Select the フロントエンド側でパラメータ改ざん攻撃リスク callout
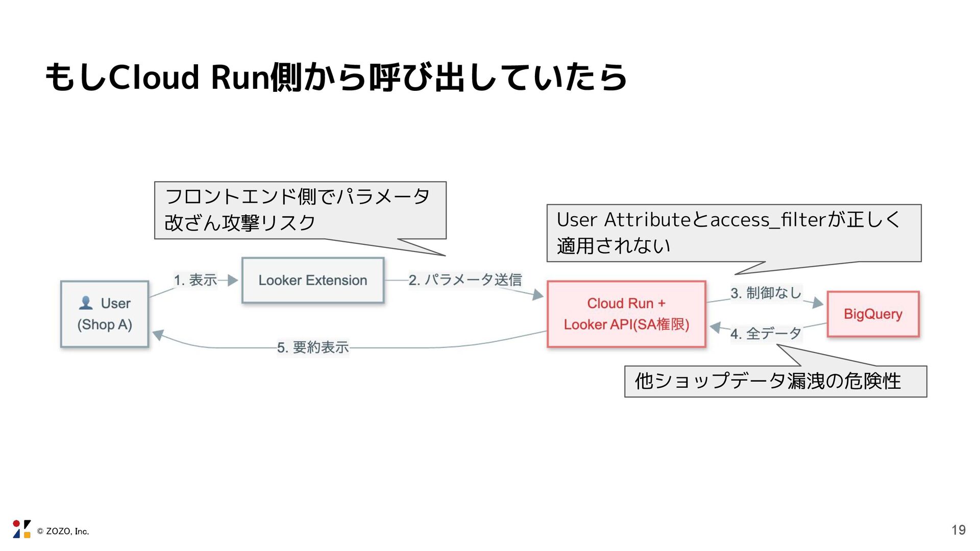 click(300, 210)
